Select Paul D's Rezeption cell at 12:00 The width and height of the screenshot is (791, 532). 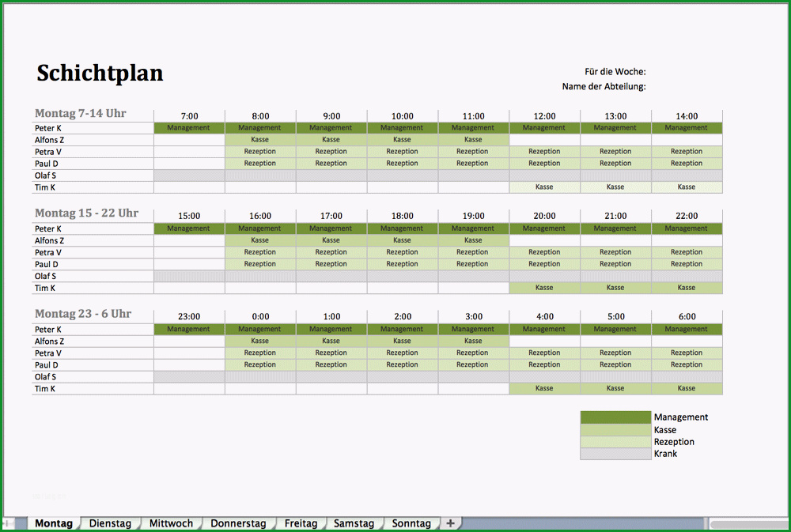pyautogui.click(x=544, y=164)
